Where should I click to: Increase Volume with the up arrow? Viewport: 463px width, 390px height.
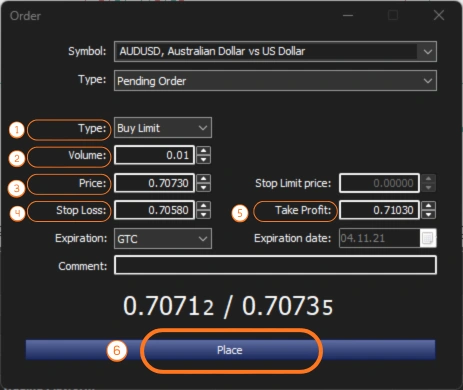[203, 151]
